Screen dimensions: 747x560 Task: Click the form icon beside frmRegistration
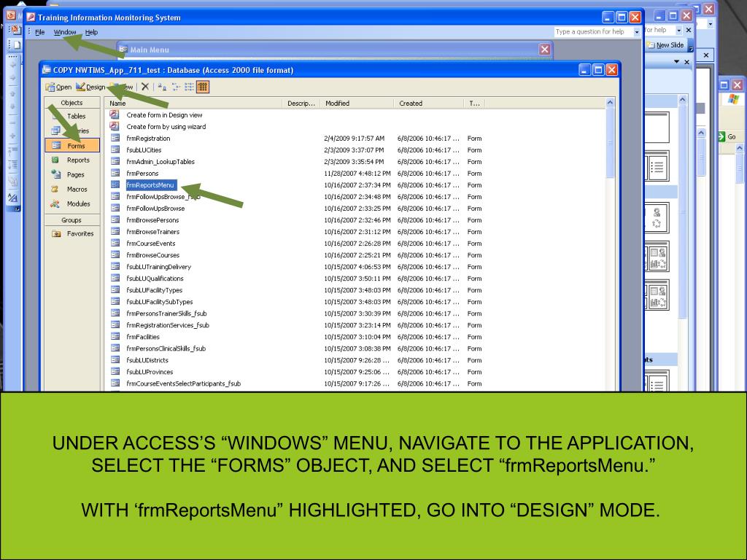(115, 138)
